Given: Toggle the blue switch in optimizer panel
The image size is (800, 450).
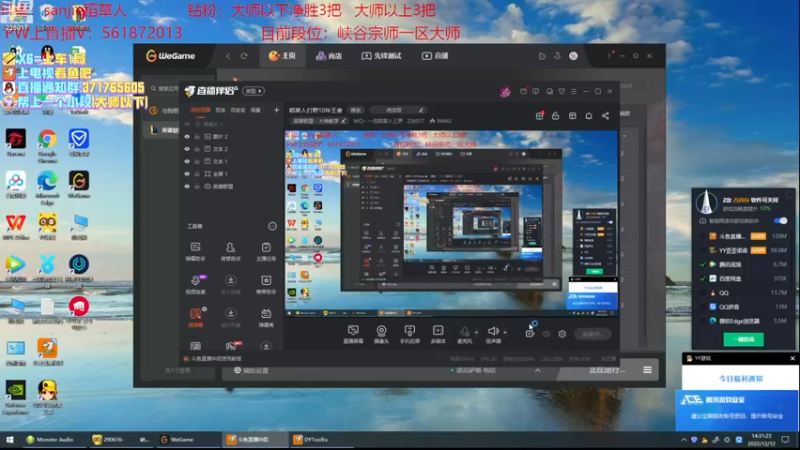Looking at the screenshot, I should pyautogui.click(x=780, y=221).
